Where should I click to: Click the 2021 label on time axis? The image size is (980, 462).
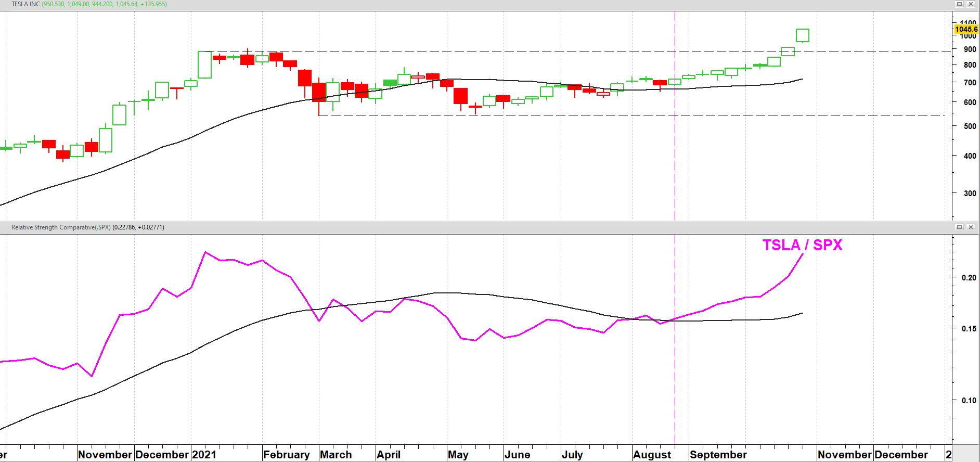[204, 455]
